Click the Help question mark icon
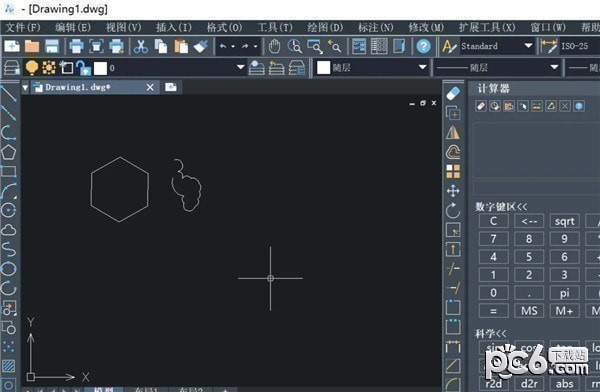Screen dimensions: 600x392 pyautogui.click(x=423, y=46)
